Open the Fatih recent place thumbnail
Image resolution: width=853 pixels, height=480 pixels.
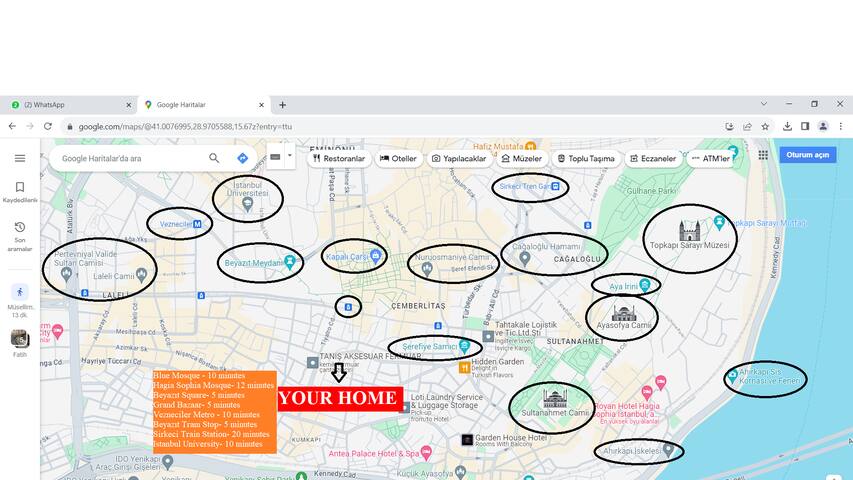[20, 340]
